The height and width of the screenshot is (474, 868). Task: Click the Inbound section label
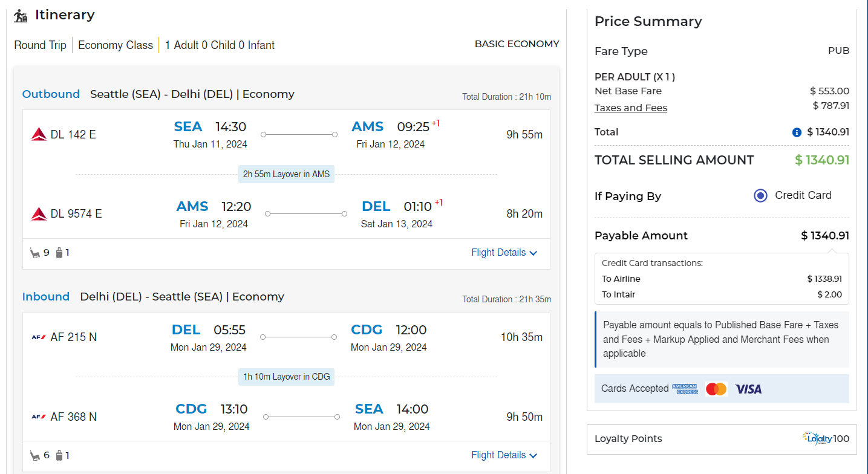click(46, 297)
